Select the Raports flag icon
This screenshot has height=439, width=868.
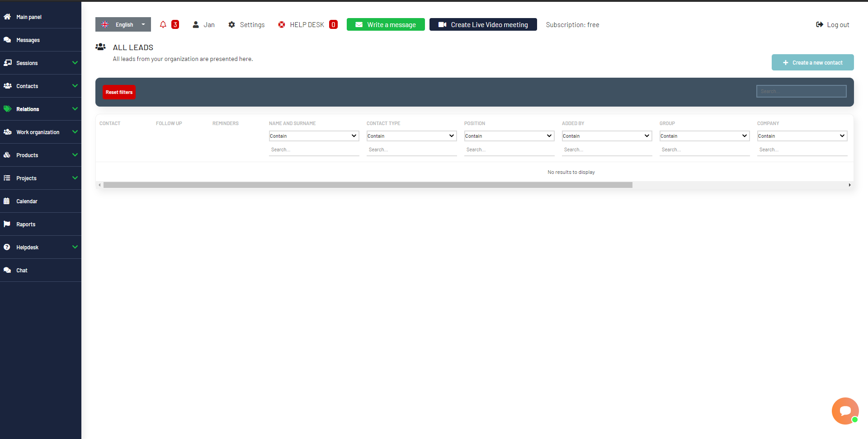[x=7, y=224]
